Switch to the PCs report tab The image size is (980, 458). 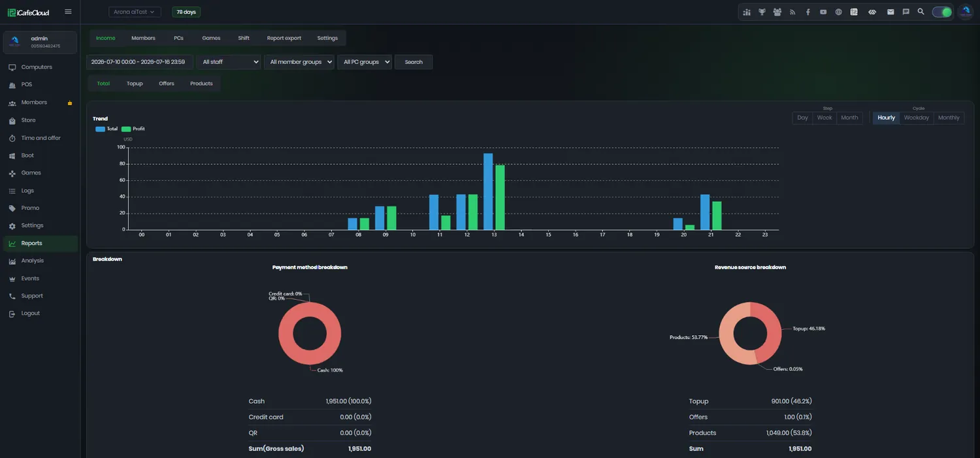click(178, 38)
